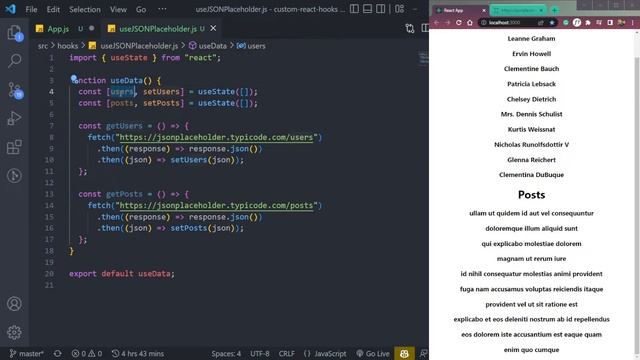Open the Manage gear icon
The image size is (640, 360).
pos(14,332)
